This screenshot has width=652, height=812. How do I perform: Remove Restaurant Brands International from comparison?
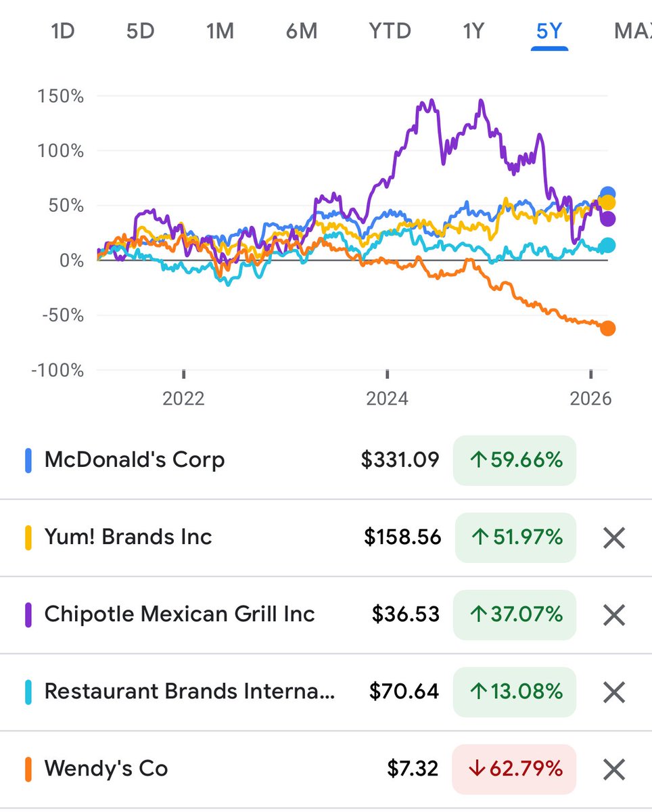point(613,692)
